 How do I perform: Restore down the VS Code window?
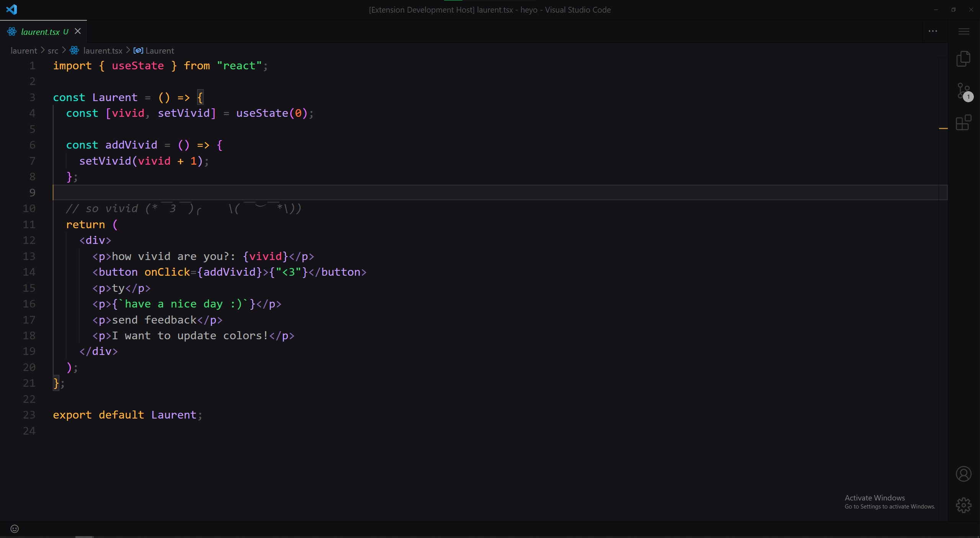(953, 10)
